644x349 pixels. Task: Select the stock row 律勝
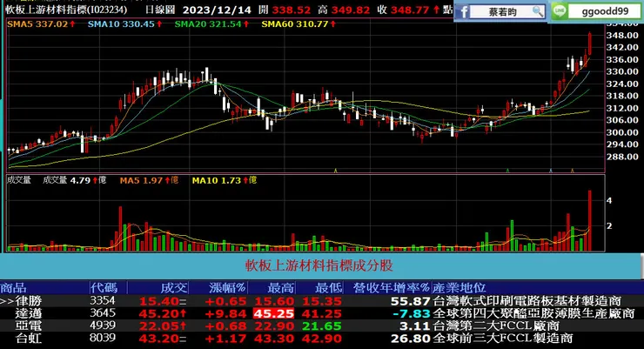coord(322,301)
